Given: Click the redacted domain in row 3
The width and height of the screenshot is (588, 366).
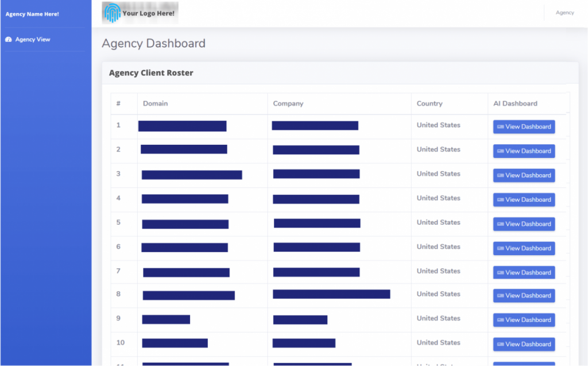Looking at the screenshot, I should pos(192,175).
